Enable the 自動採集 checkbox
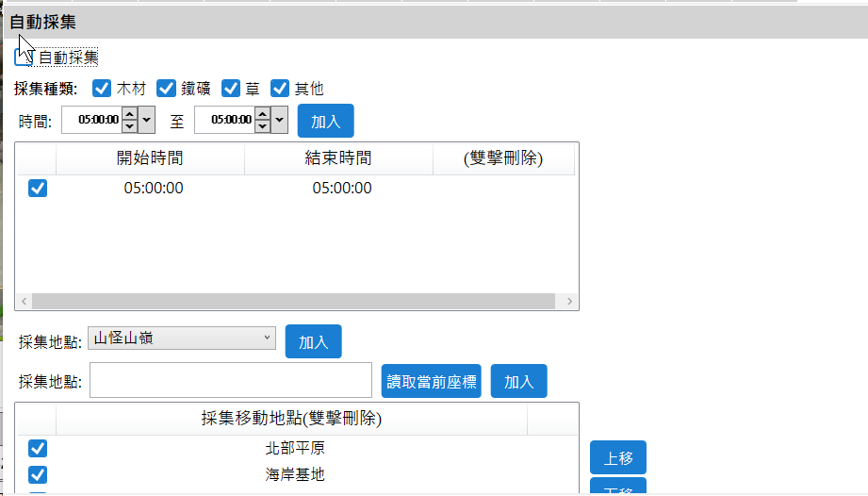This screenshot has height=496, width=868. [23, 58]
